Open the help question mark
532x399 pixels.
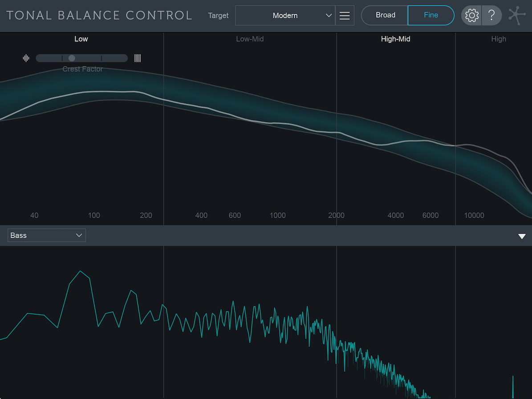click(x=491, y=15)
